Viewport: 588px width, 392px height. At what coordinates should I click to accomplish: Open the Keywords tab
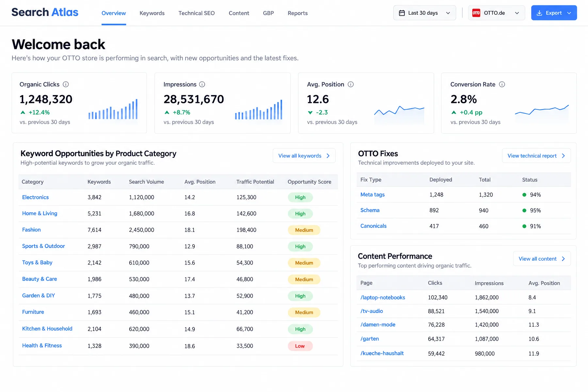(x=152, y=13)
